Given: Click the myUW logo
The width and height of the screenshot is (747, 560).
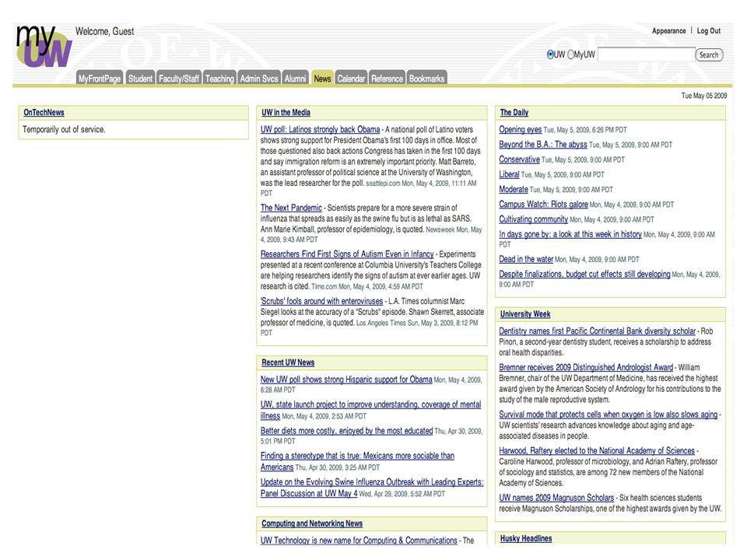Looking at the screenshot, I should coord(44,46).
